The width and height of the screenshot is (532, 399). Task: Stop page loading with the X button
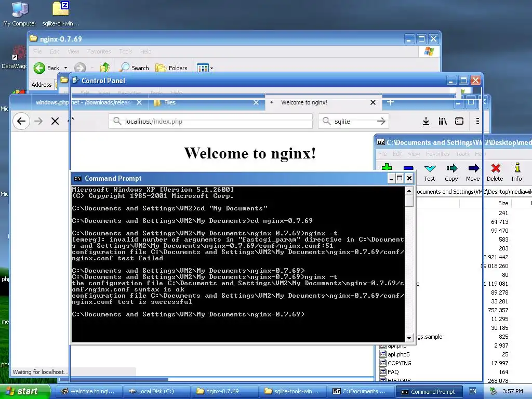click(x=55, y=121)
